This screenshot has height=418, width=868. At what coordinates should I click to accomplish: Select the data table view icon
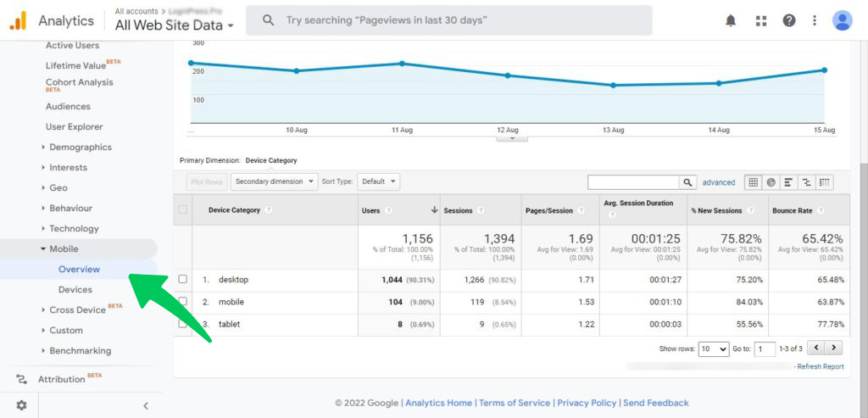click(x=753, y=182)
